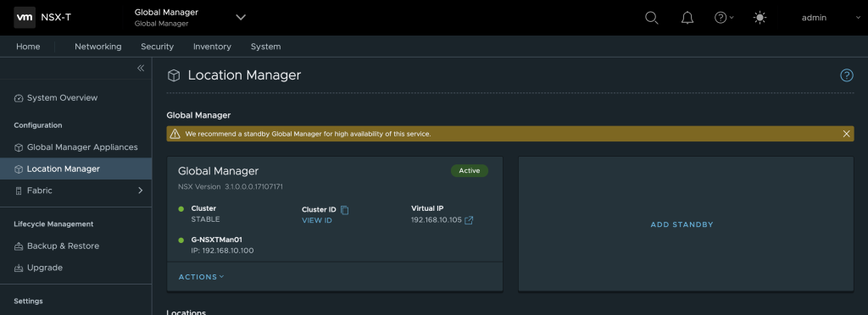
Task: Open Upgrade in the sidebar
Action: click(x=75, y=268)
